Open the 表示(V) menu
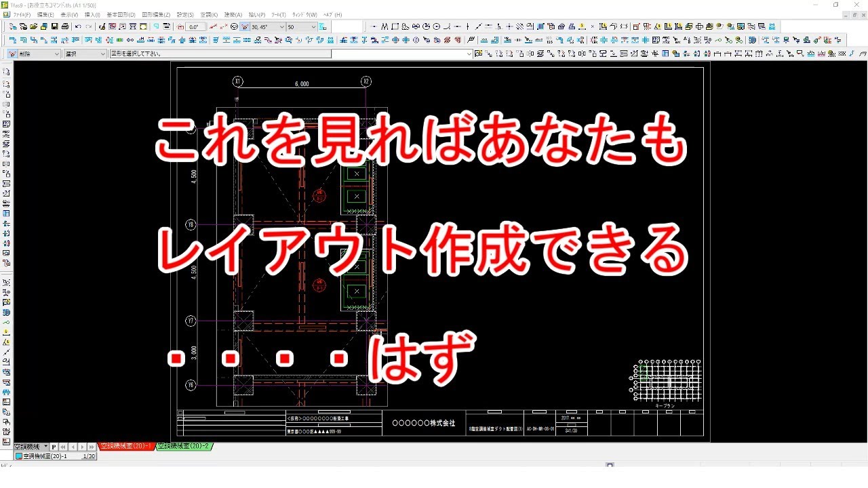The image size is (868, 488). (69, 14)
